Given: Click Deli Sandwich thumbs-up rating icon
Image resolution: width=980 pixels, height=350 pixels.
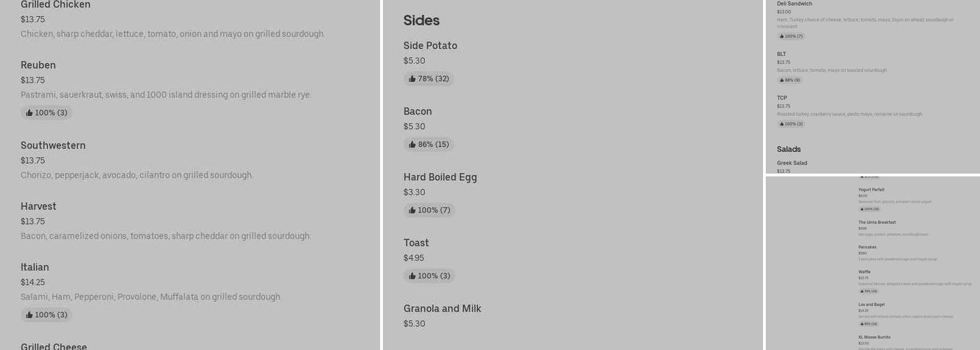Looking at the screenshot, I should point(782,36).
